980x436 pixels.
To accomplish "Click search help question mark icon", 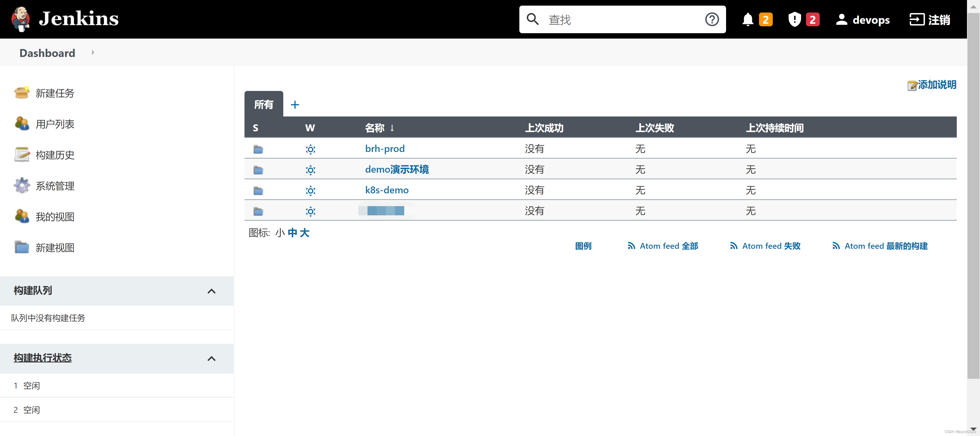I will (712, 19).
